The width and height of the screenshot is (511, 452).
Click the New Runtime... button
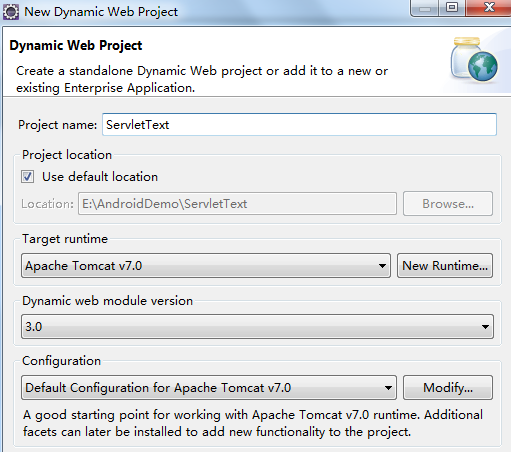445,266
